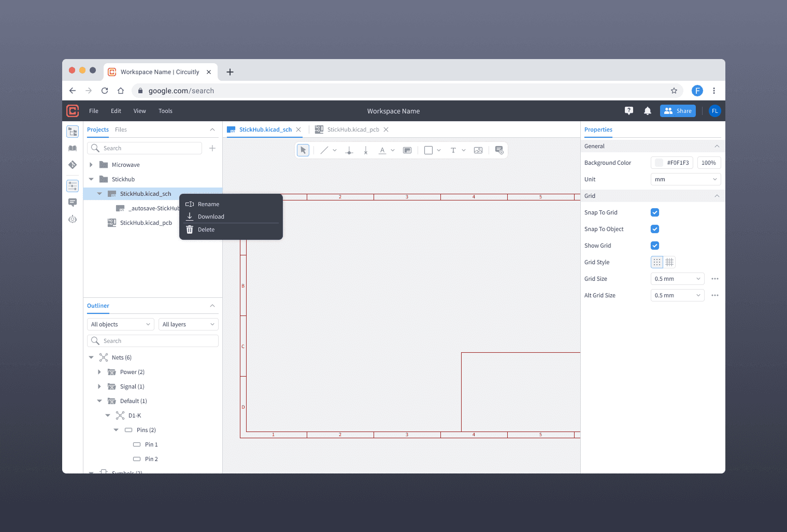Open the project tree sidebar icon

click(73, 132)
